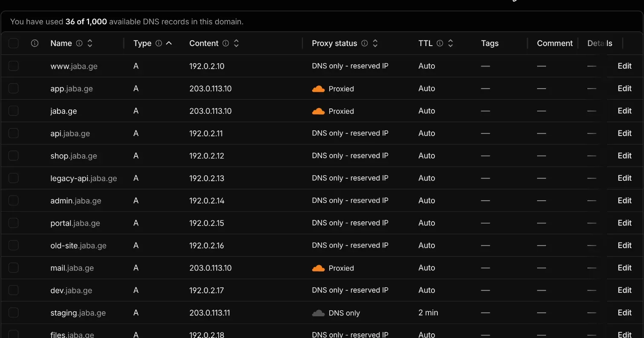
Task: Open Edit for legacy-api.jaba.ge
Action: [x=625, y=178]
